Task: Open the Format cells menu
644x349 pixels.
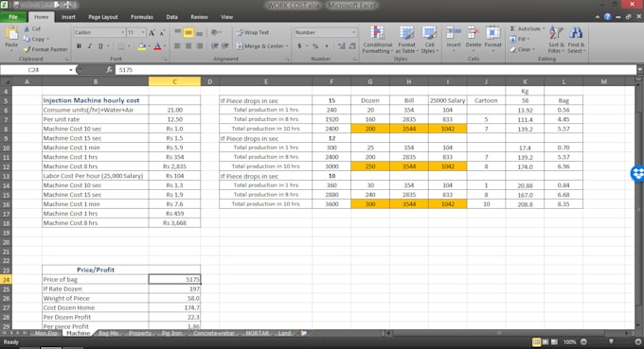Action: click(x=492, y=39)
